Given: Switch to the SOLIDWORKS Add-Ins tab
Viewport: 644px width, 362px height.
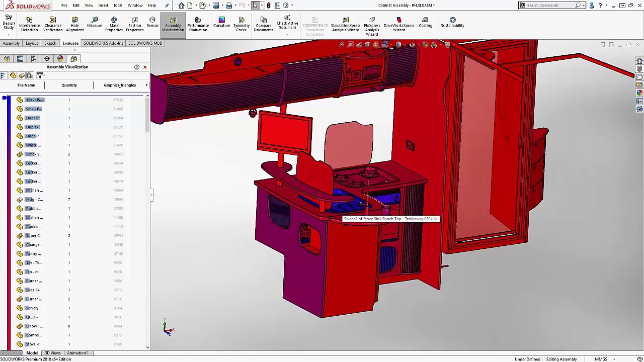Looking at the screenshot, I should click(103, 43).
